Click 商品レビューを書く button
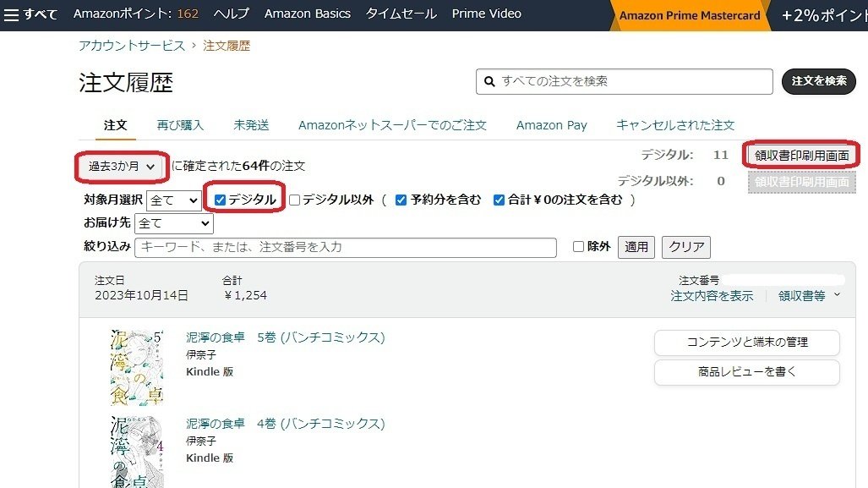This screenshot has width=868, height=488. (747, 371)
